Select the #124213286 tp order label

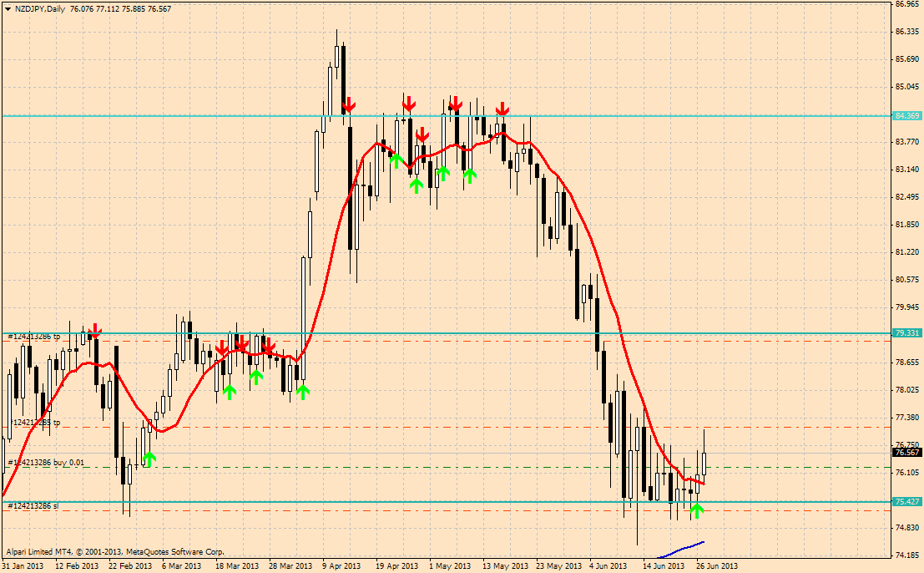[33, 337]
